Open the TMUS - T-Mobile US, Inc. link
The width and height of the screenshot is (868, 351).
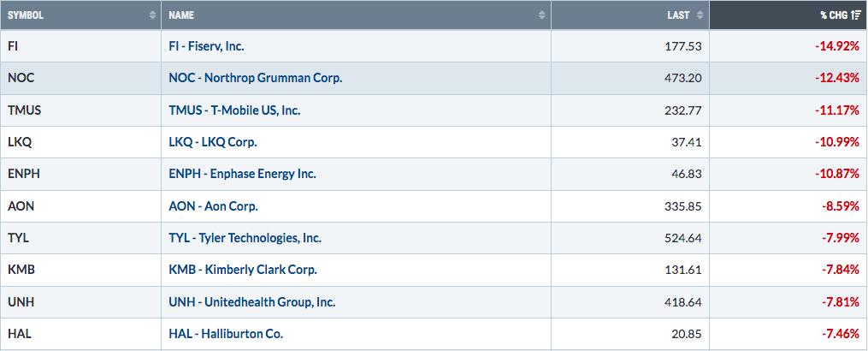[234, 110]
